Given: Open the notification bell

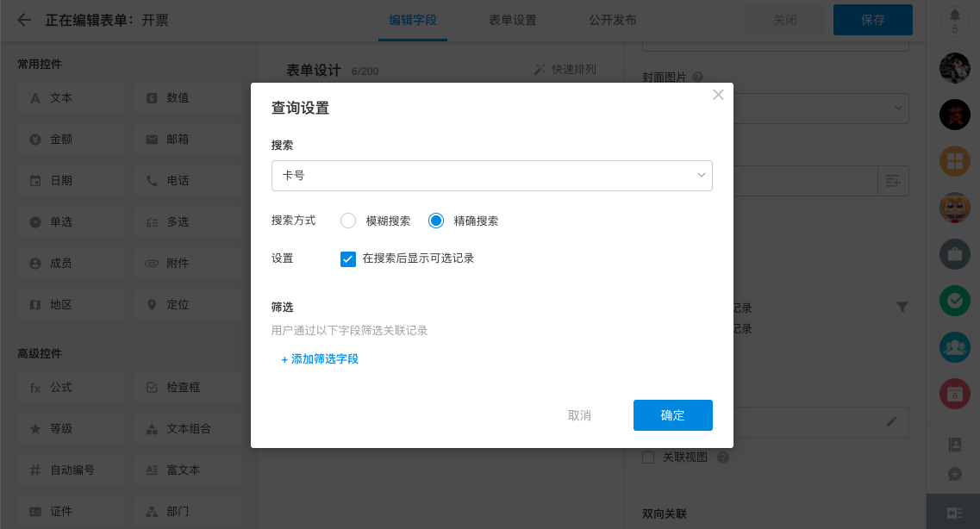Looking at the screenshot, I should pos(954,17).
